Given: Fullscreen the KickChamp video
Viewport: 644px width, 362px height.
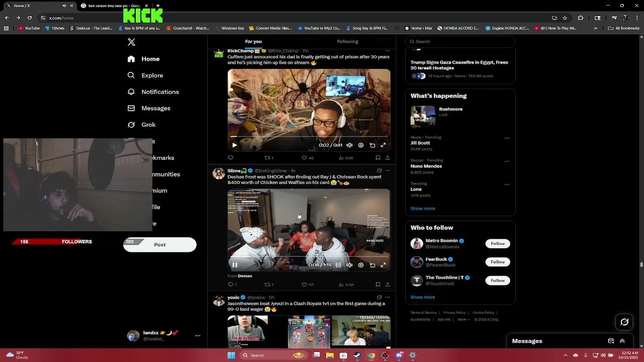Looking at the screenshot, I should pyautogui.click(x=383, y=145).
